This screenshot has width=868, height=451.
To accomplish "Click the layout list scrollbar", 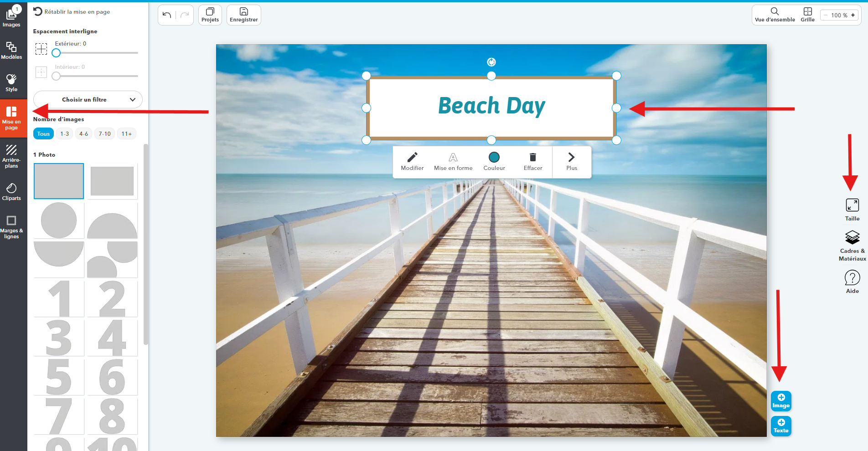I will pos(146,244).
